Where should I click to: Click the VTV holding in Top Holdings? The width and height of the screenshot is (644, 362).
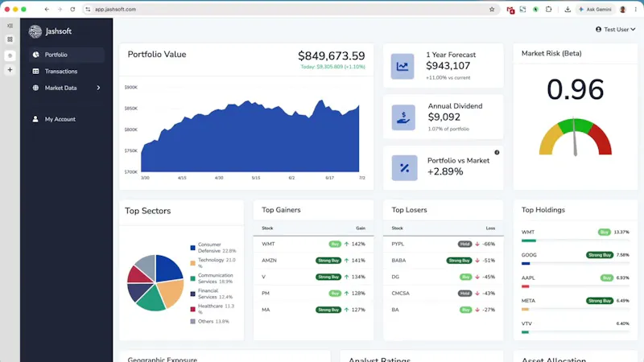pyautogui.click(x=526, y=324)
